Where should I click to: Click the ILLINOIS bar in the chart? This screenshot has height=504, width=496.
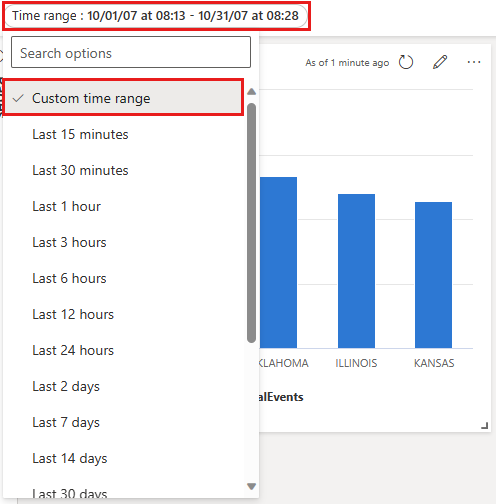click(356, 271)
